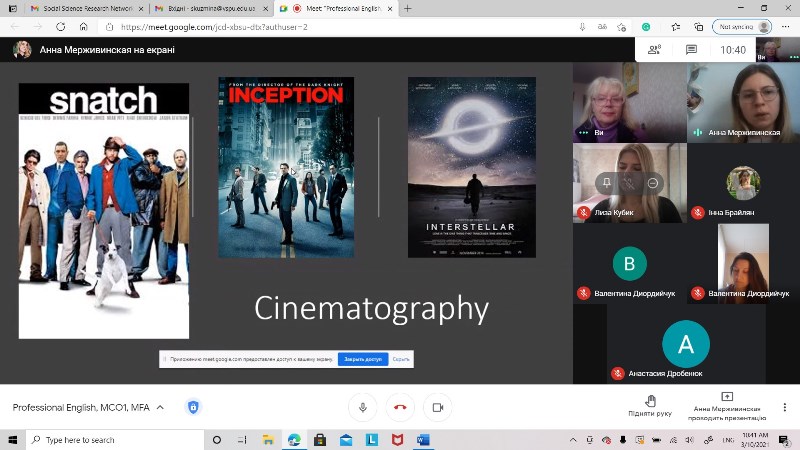Viewport: 800px width, 450px height.
Task: Add this page to favorites
Action: 621,27
